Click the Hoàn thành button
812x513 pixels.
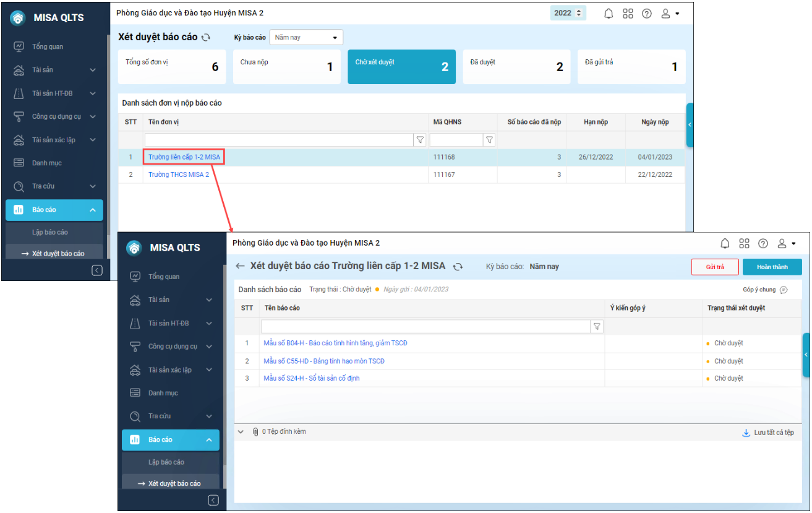click(x=772, y=267)
